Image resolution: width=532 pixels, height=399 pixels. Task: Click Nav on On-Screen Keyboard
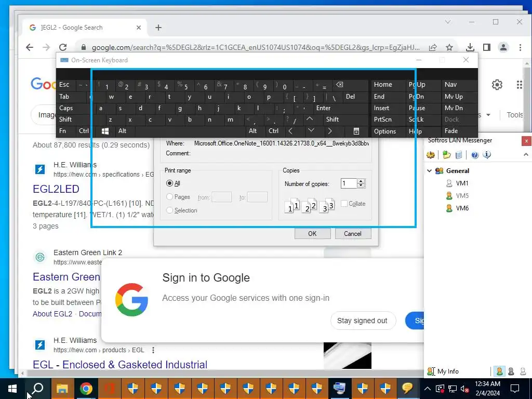click(450, 85)
